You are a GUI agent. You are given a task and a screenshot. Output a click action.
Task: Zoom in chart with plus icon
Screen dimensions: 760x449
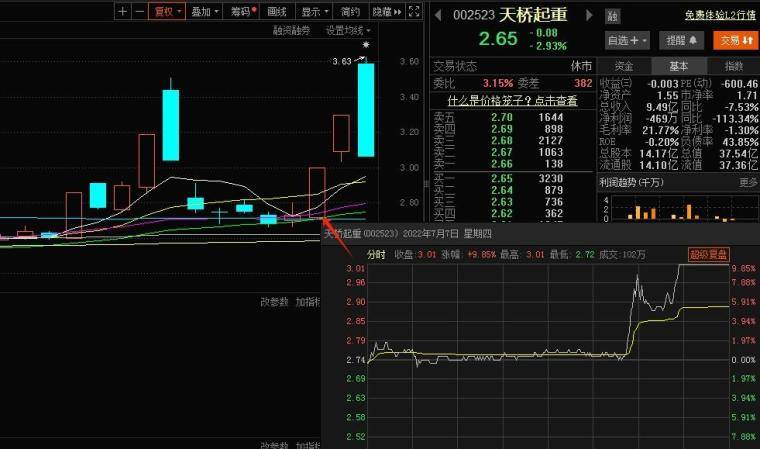[123, 11]
